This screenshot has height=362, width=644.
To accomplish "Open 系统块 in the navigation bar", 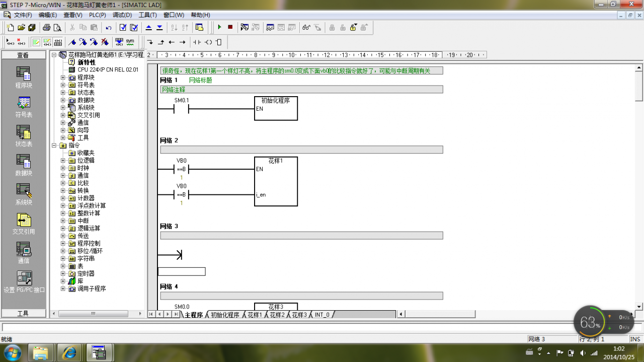I will click(x=23, y=193).
